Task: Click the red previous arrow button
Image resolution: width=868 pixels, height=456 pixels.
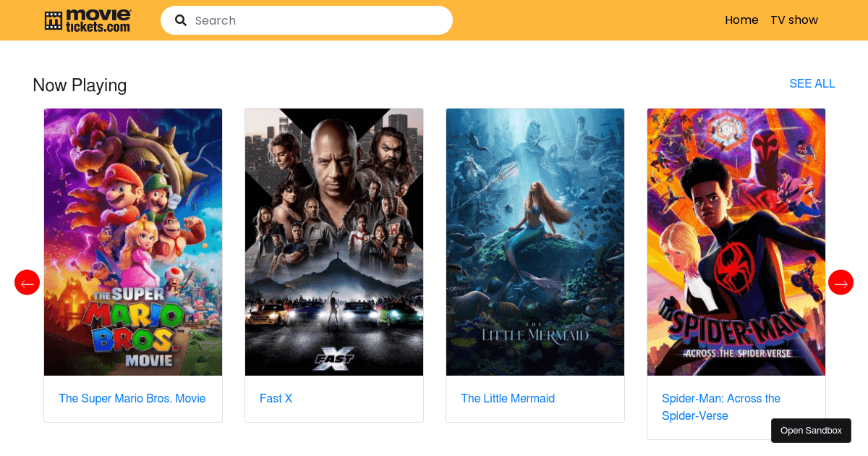Action: coord(27,282)
